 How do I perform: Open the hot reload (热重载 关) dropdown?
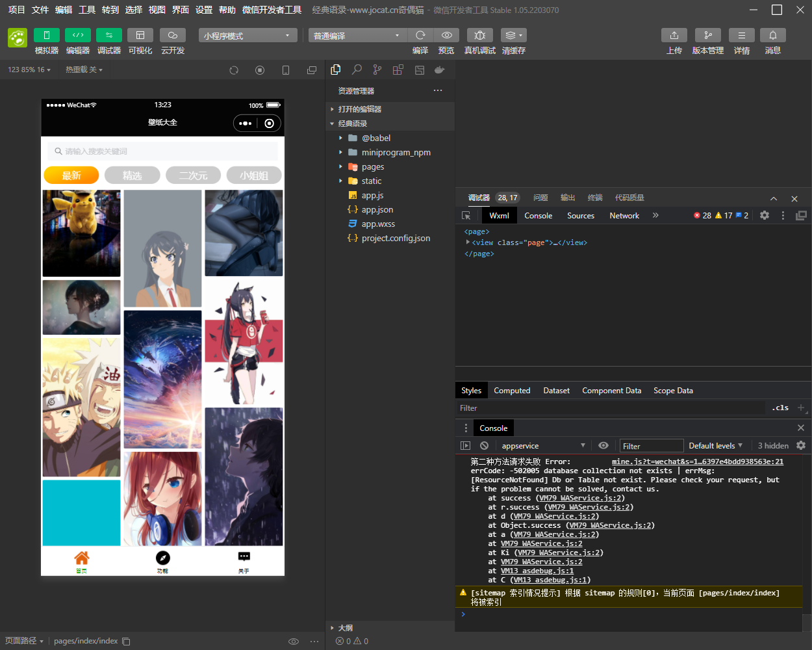pyautogui.click(x=84, y=70)
